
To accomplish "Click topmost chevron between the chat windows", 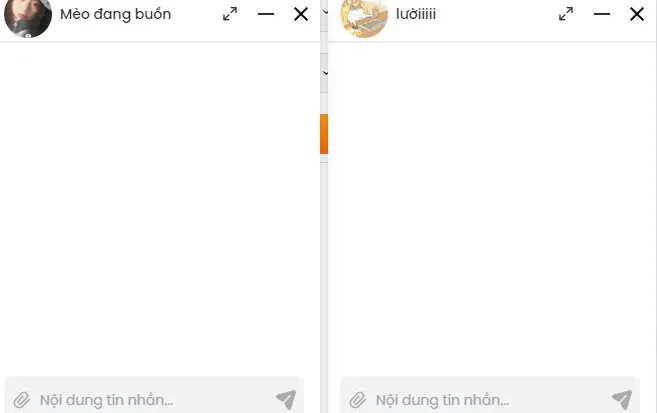I will (325, 12).
